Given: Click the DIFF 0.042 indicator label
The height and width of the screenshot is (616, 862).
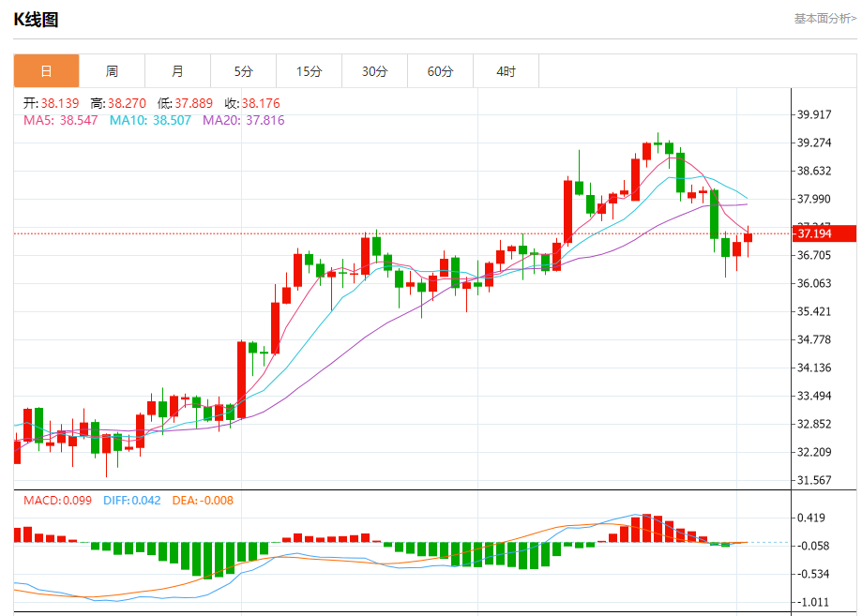Looking at the screenshot, I should [x=132, y=501].
